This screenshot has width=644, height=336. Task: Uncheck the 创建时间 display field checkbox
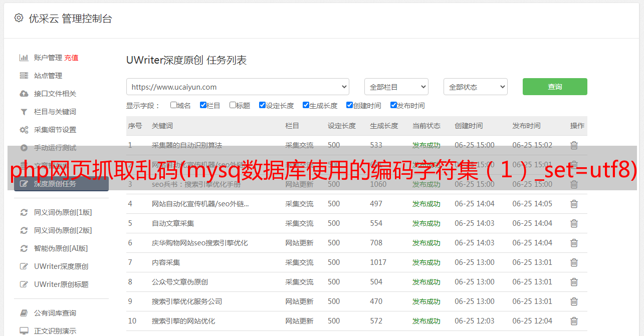(x=349, y=105)
